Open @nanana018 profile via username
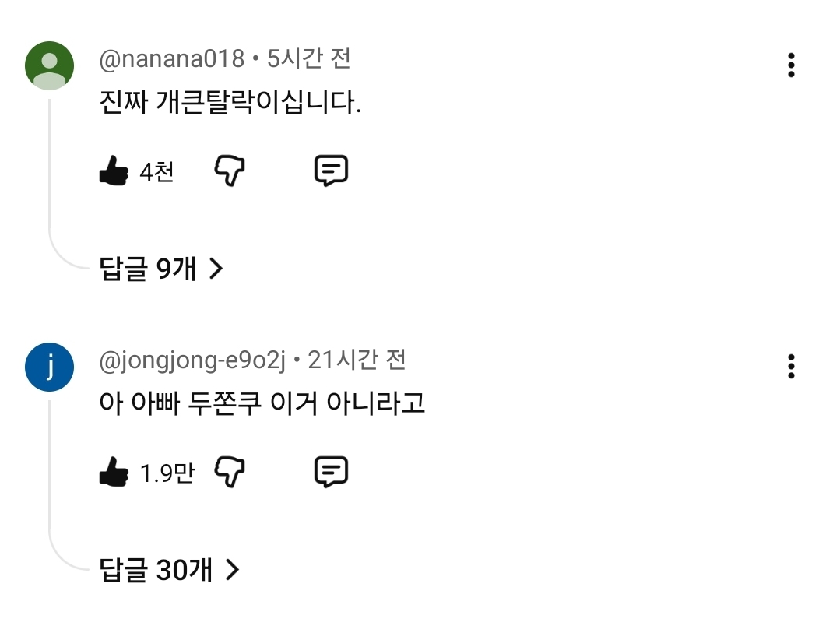 pos(172,58)
